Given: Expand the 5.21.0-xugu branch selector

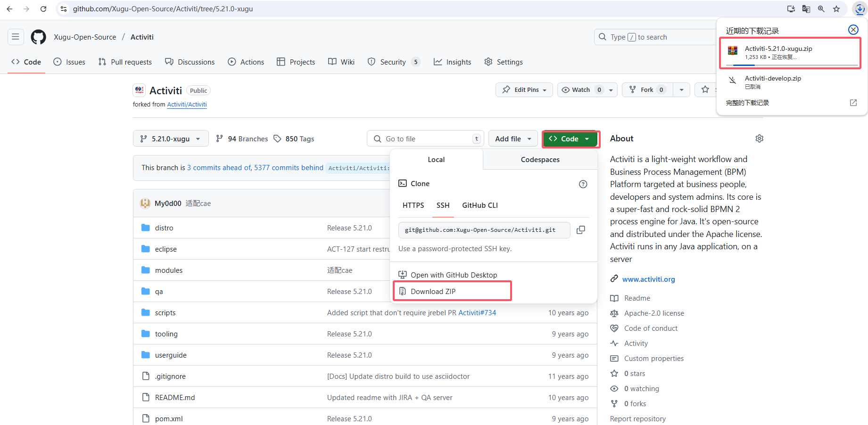Looking at the screenshot, I should [x=171, y=139].
